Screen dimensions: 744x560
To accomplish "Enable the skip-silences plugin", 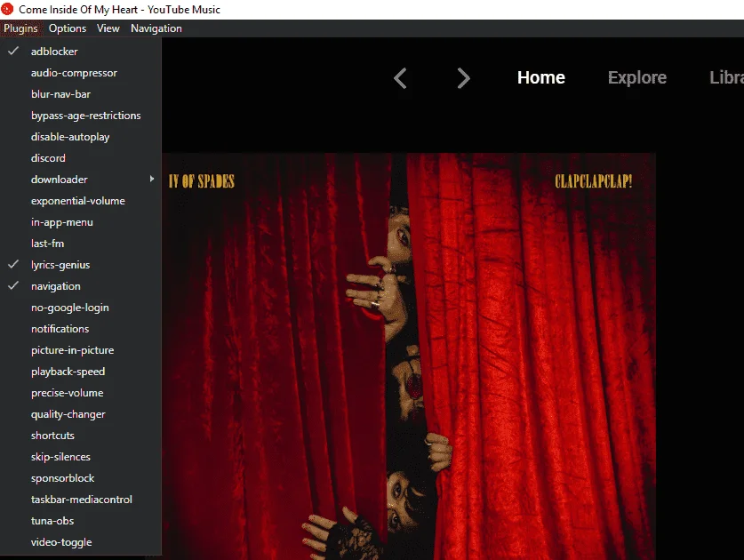I will [x=81, y=457].
